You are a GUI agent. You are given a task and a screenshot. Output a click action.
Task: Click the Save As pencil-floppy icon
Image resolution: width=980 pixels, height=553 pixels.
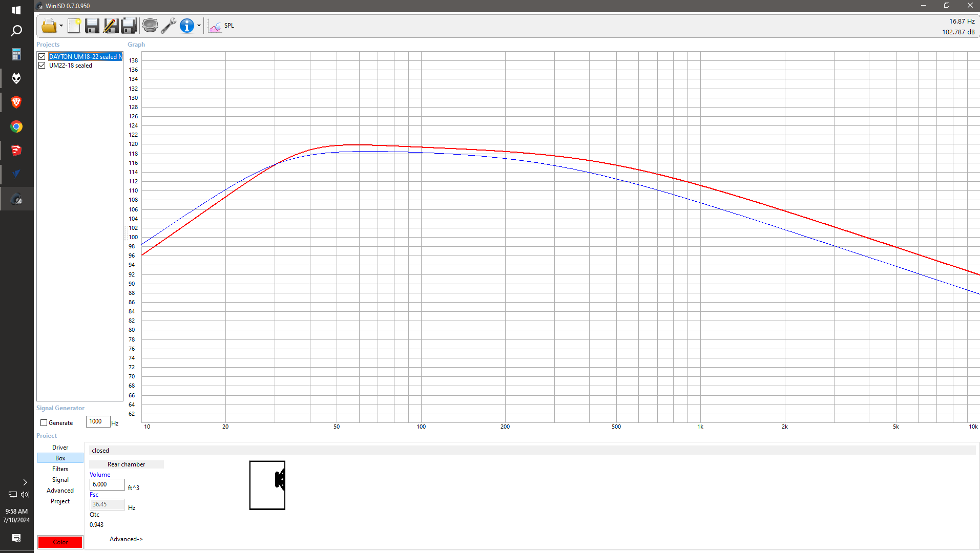[x=111, y=26]
